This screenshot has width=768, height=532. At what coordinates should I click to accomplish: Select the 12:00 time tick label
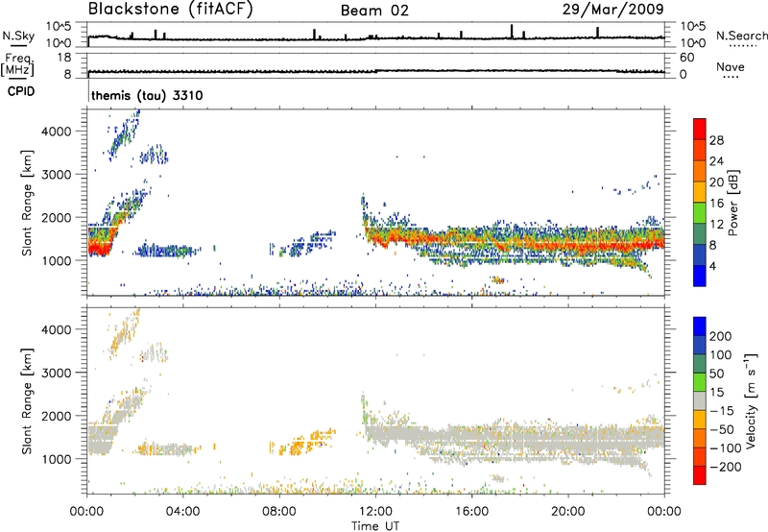pos(375,512)
